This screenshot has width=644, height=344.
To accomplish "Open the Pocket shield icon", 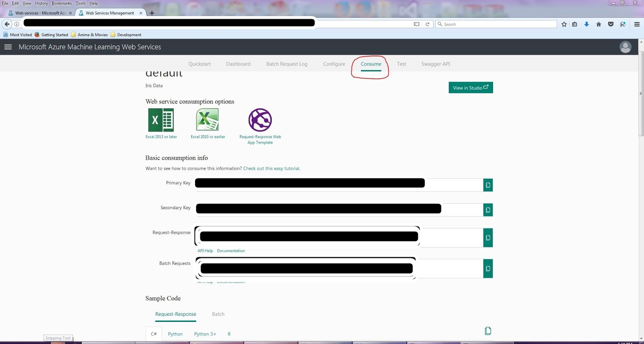I will [611, 24].
